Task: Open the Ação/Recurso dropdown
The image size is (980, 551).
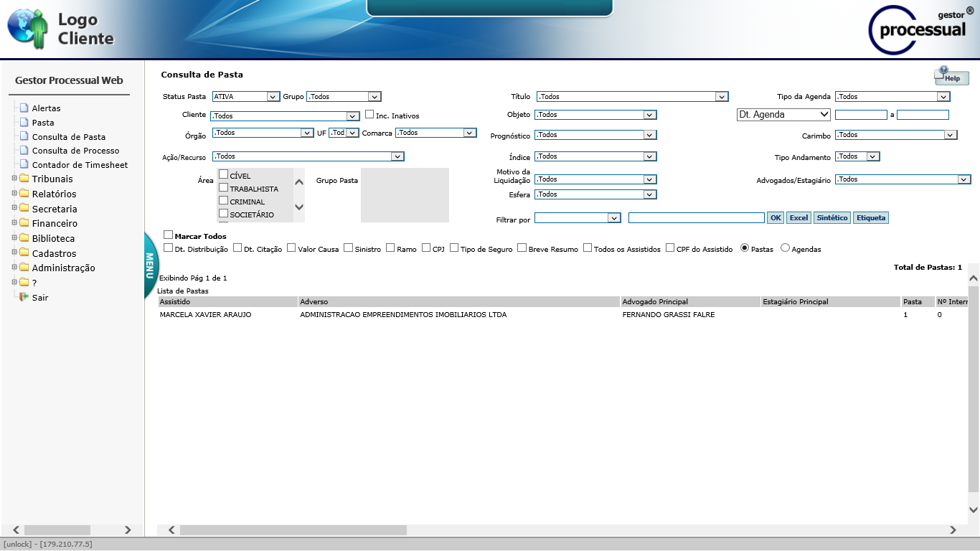Action: tap(308, 156)
